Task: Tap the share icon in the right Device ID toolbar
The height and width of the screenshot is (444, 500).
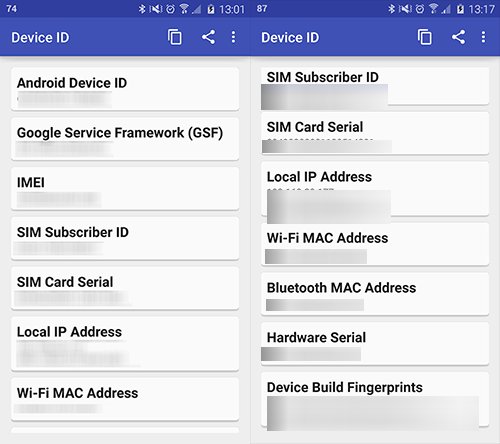Action: 458,37
